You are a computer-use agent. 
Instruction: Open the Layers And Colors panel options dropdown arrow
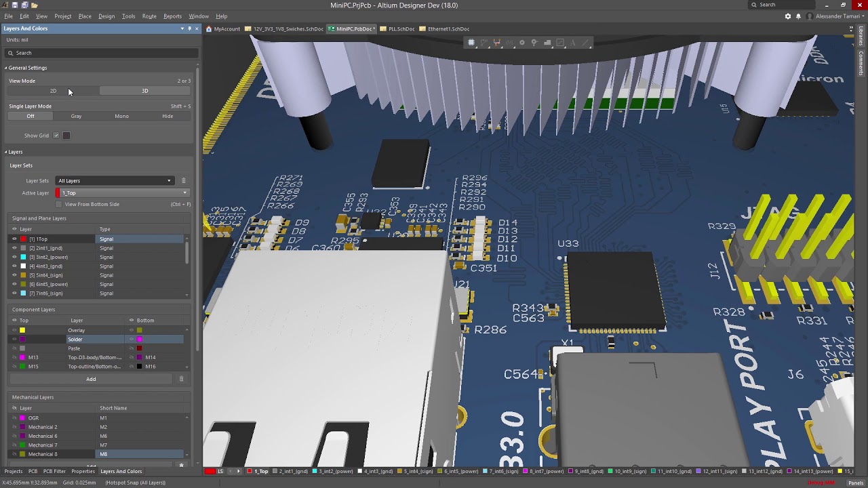pos(182,28)
